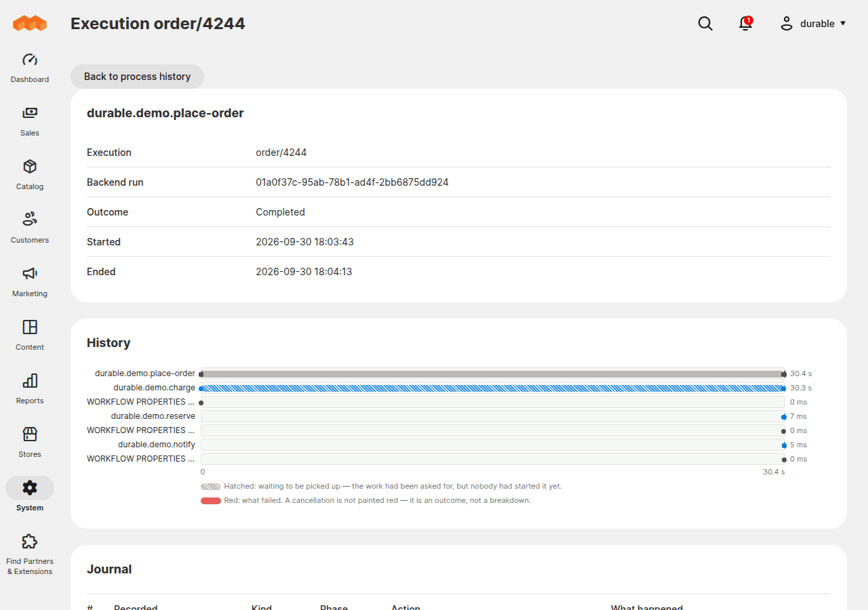The height and width of the screenshot is (610, 868).
Task: Open the Dashboard section
Action: pyautogui.click(x=30, y=68)
